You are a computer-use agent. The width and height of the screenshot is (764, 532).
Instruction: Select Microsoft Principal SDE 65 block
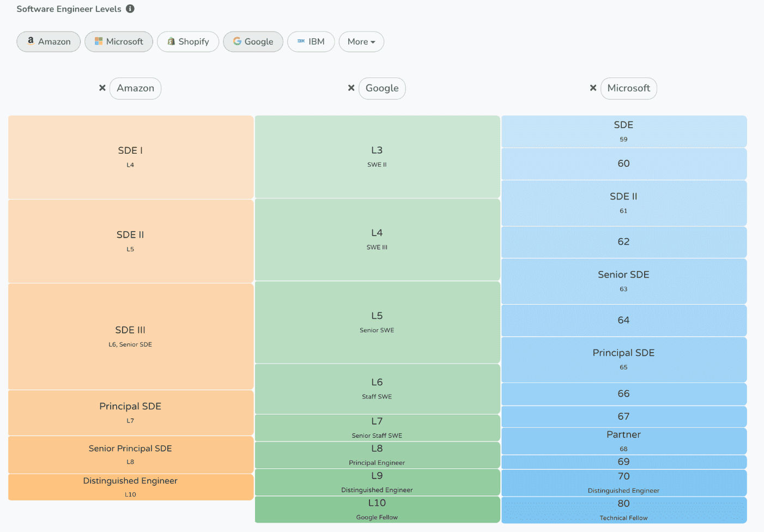(x=624, y=360)
